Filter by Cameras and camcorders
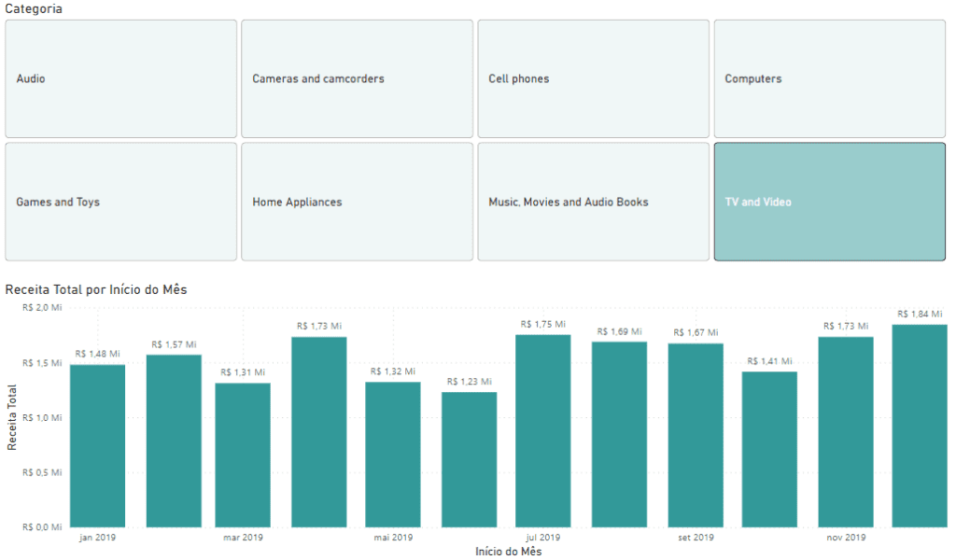956x560 pixels. (358, 78)
